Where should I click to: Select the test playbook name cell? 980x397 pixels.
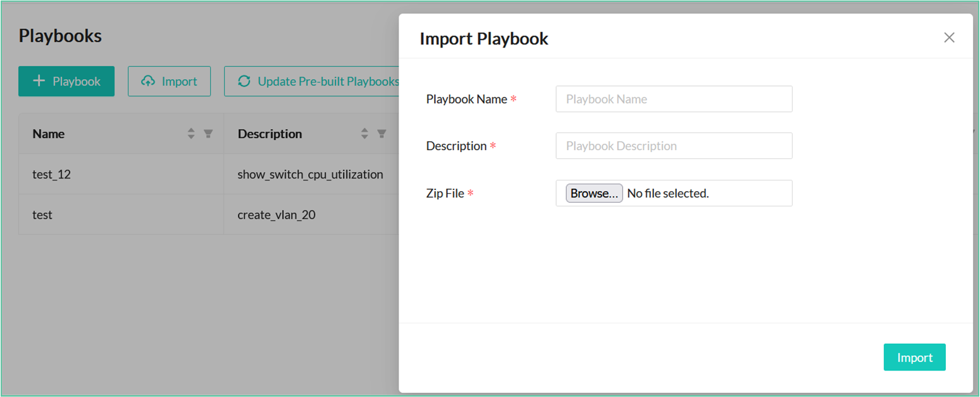click(x=42, y=215)
